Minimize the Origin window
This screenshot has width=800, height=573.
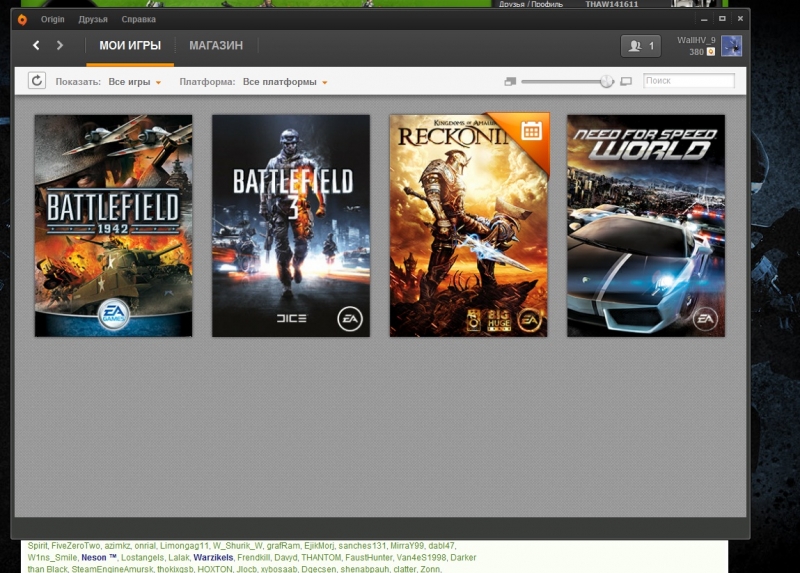[x=704, y=19]
